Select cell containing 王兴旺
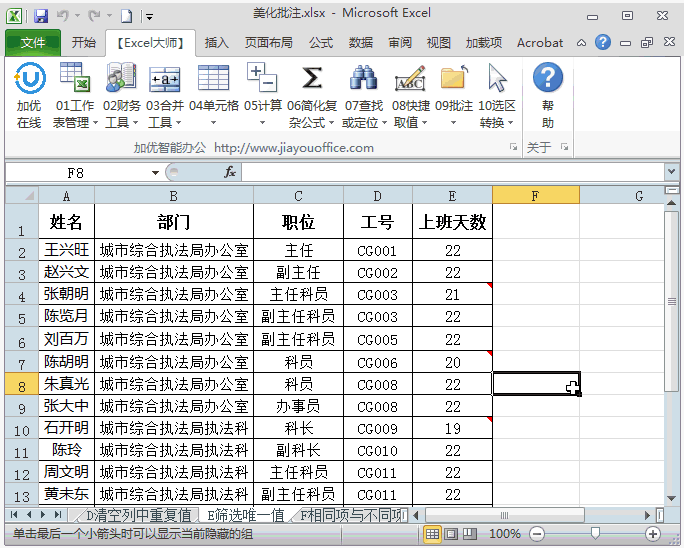This screenshot has height=548, width=684. pyautogui.click(x=66, y=250)
